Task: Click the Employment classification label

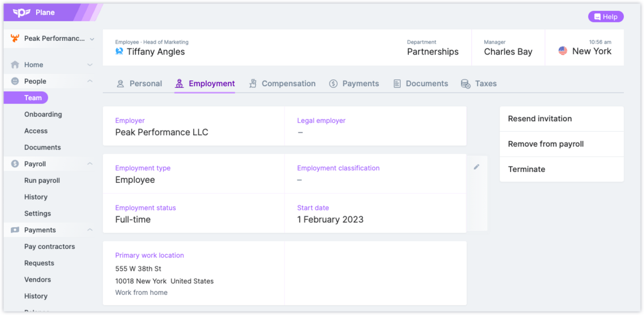Action: [x=339, y=168]
